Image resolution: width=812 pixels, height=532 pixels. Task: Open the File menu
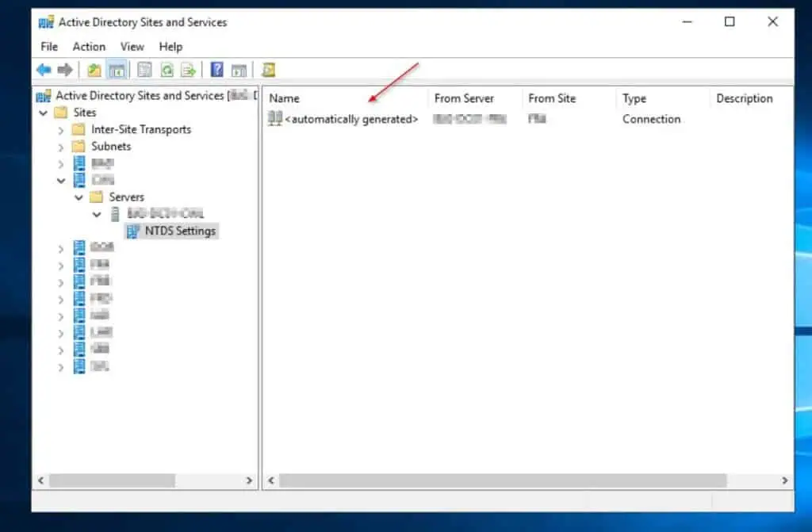(x=49, y=47)
